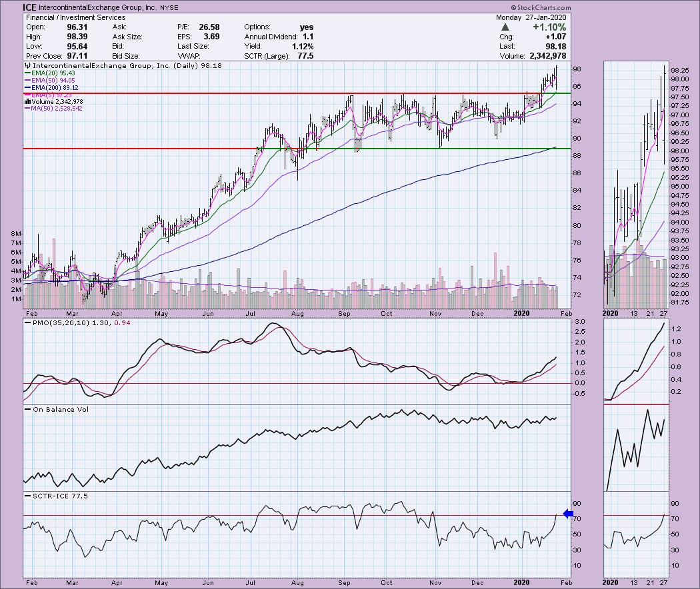Select the Open value 96.31
The width and height of the screenshot is (700, 589).
point(77,27)
